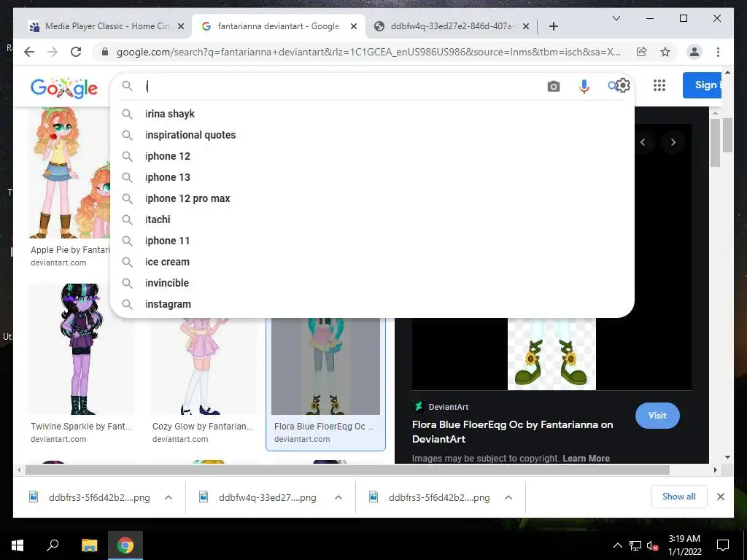747x560 pixels.
Task: Select the instagram suggestion
Action: 372,304
